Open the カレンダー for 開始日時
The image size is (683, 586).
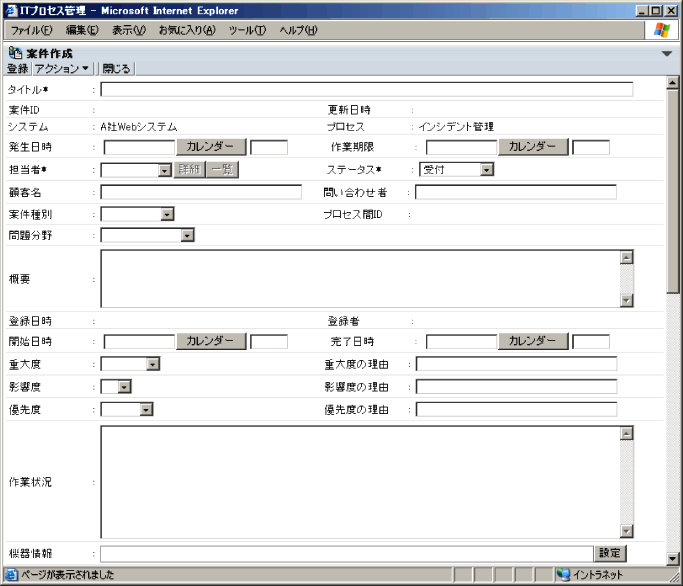pos(211,341)
